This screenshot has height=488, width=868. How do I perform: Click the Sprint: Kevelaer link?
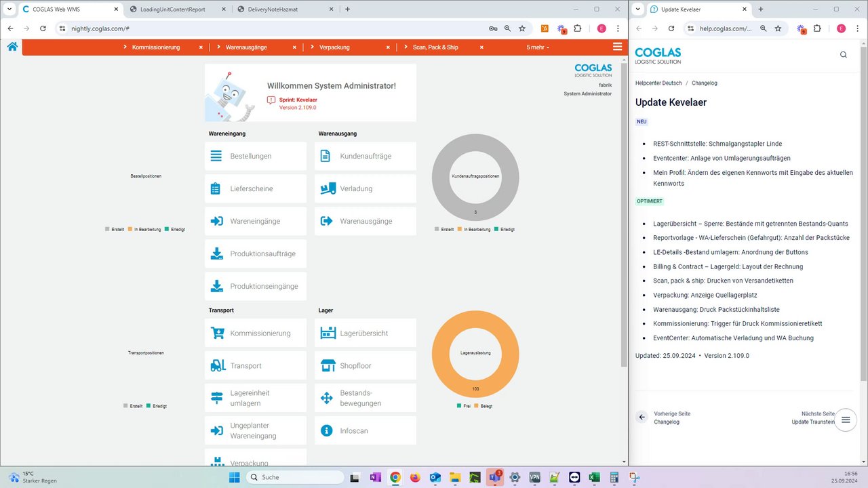[298, 100]
